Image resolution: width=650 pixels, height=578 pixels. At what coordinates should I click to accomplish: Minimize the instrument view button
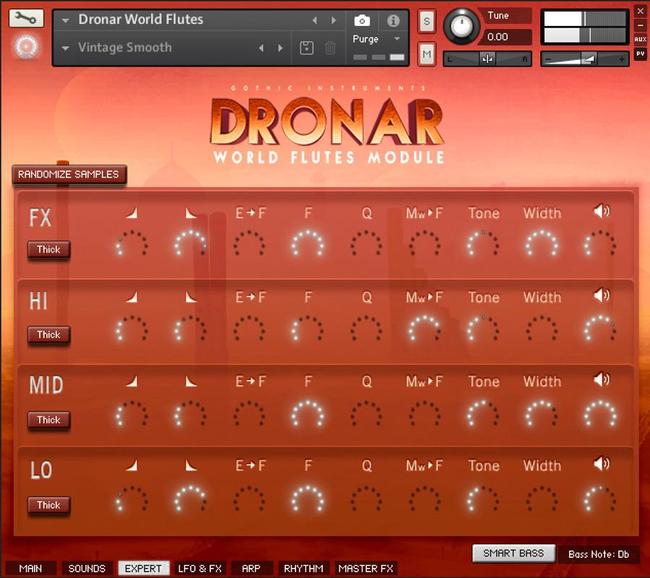pyautogui.click(x=640, y=25)
